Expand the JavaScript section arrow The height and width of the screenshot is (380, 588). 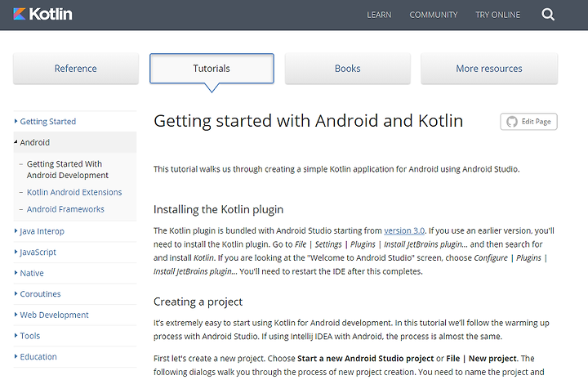(x=16, y=252)
